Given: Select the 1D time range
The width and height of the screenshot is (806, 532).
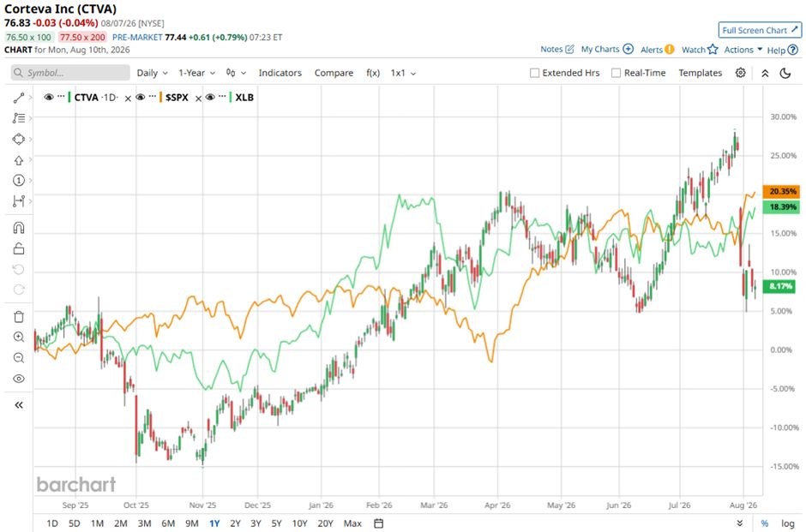Looking at the screenshot, I should (x=52, y=523).
